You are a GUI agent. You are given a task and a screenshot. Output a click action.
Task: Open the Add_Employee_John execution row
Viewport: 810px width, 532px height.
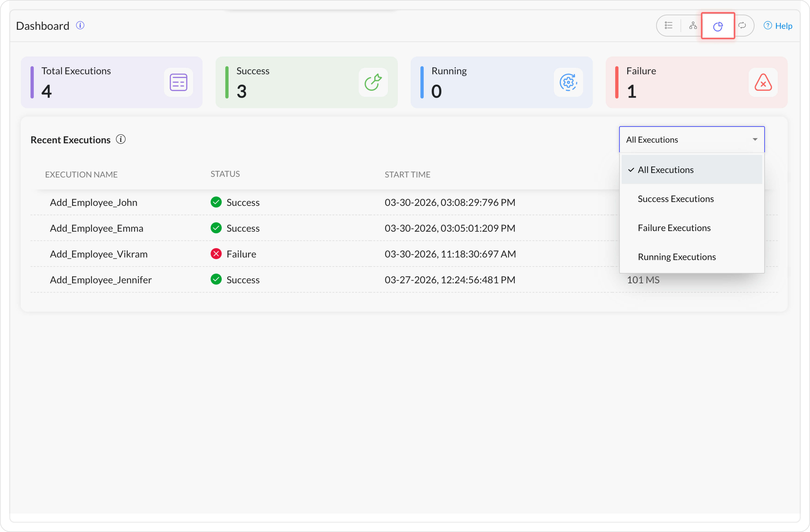click(x=94, y=202)
